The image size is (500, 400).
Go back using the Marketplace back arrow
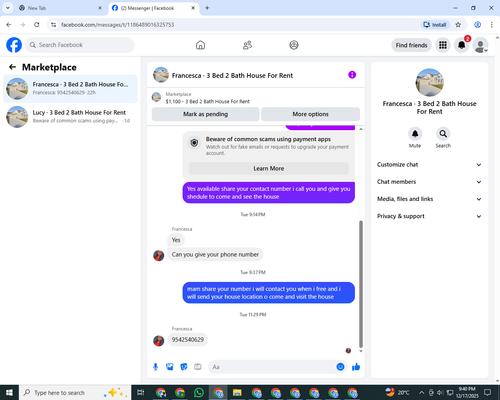click(x=12, y=67)
